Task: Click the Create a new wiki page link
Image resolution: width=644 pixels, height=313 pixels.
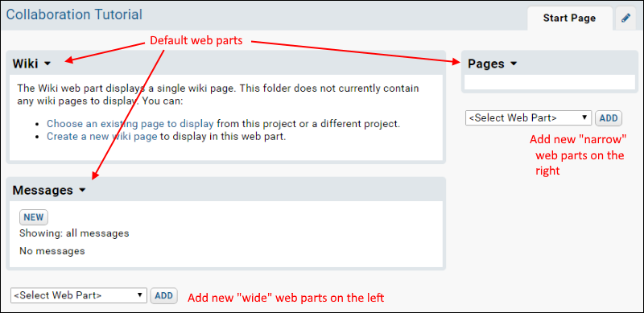Action: click(102, 136)
